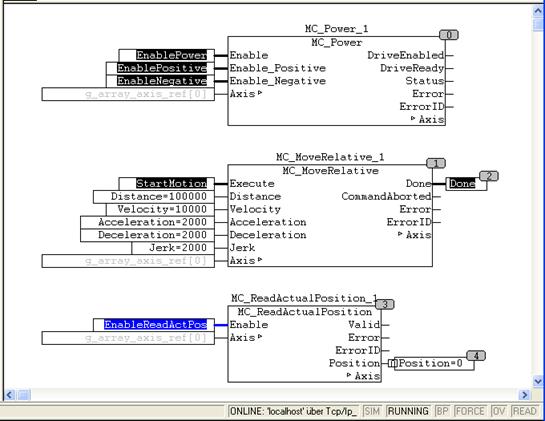Select the Acceleration=2000 input box
The width and height of the screenshot is (545, 421).
point(147,222)
